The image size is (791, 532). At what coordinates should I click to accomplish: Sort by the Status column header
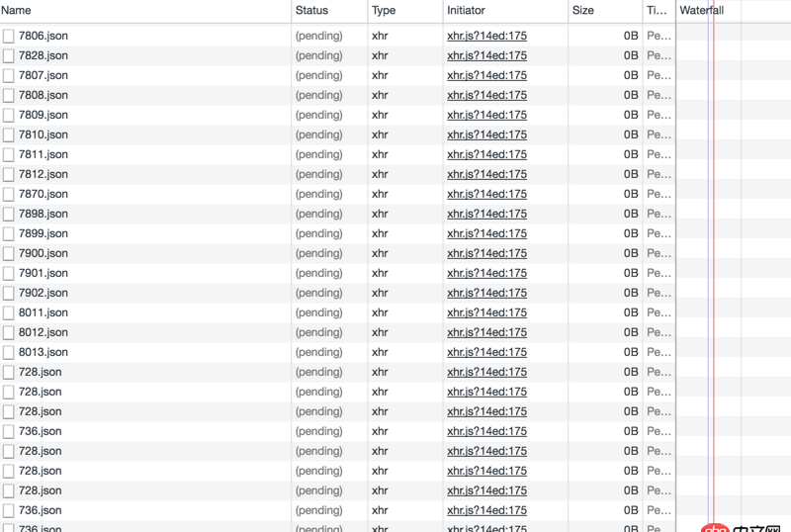[x=311, y=10]
